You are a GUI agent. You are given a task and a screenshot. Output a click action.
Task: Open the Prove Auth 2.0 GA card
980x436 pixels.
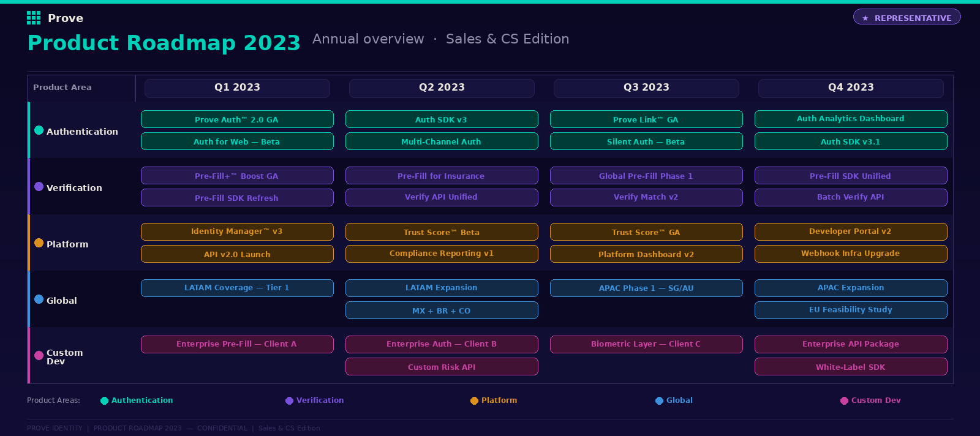(x=237, y=119)
